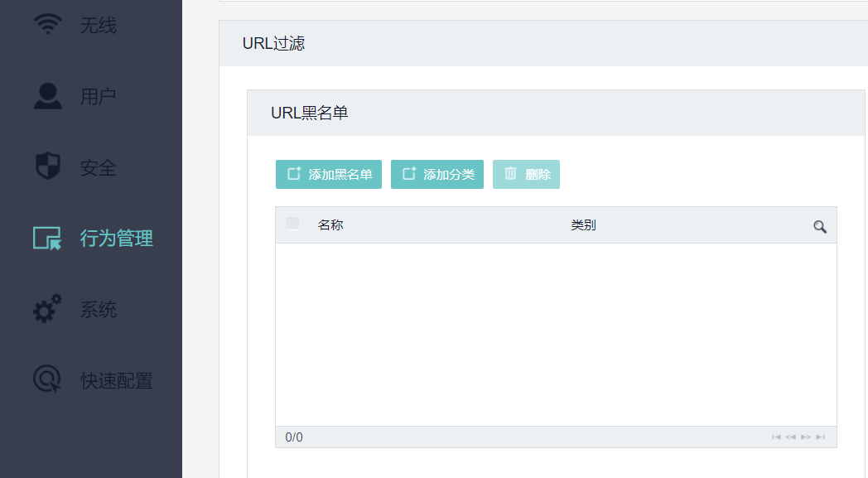Open the 用户 sidebar menu
Screen dimensions: 868x478
(98, 96)
